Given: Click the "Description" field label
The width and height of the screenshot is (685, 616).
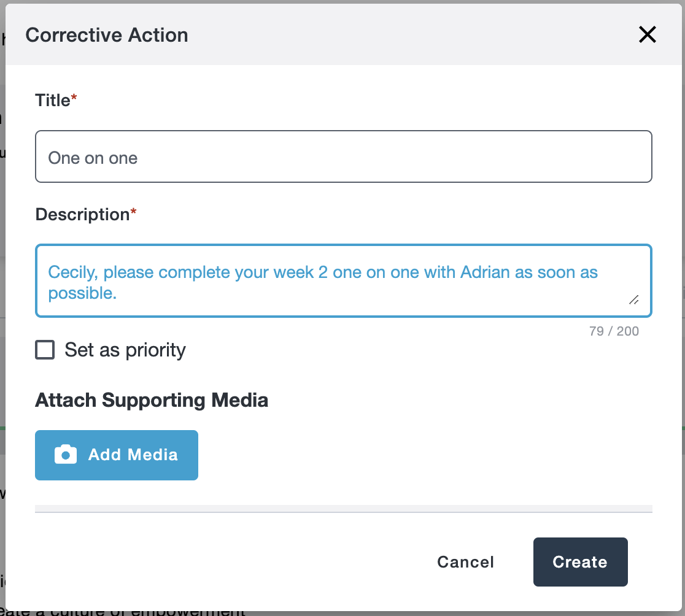Looking at the screenshot, I should 82,215.
